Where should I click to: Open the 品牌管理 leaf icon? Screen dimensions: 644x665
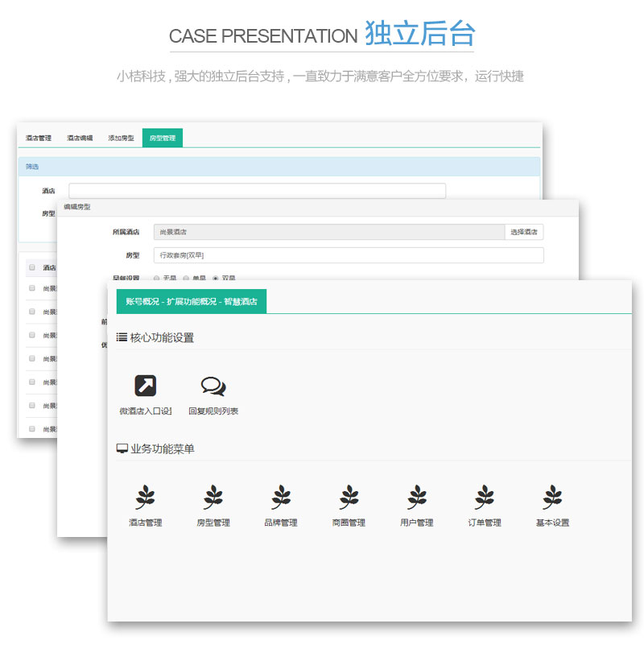coord(281,498)
